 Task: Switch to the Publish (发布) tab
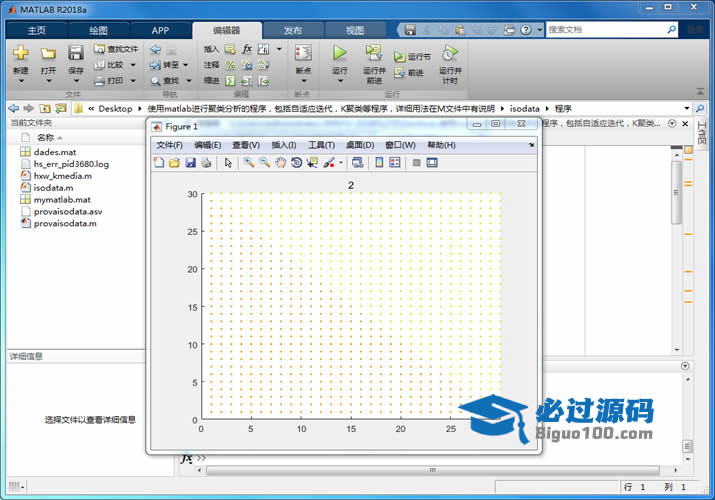293,31
